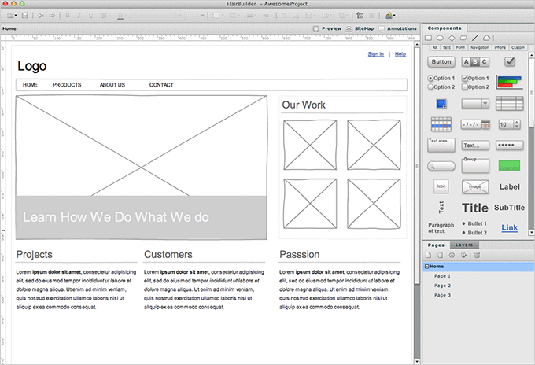Select the ellipse shape tool
The height and width of the screenshot is (365, 535).
pos(440,38)
